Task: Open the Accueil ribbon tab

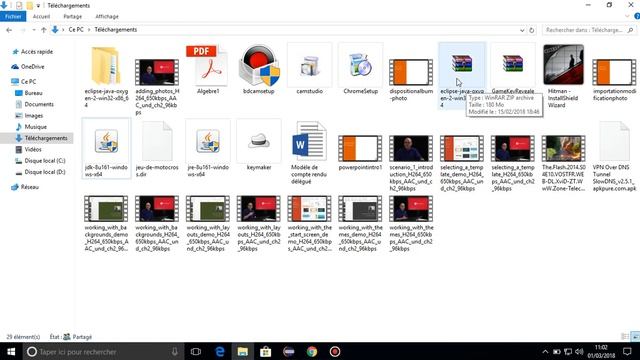Action: point(41,16)
